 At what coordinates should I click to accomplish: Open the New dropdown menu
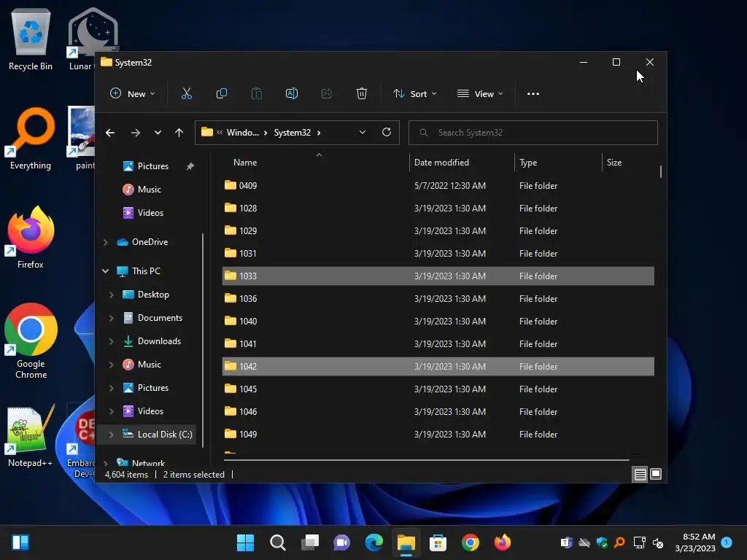point(133,94)
